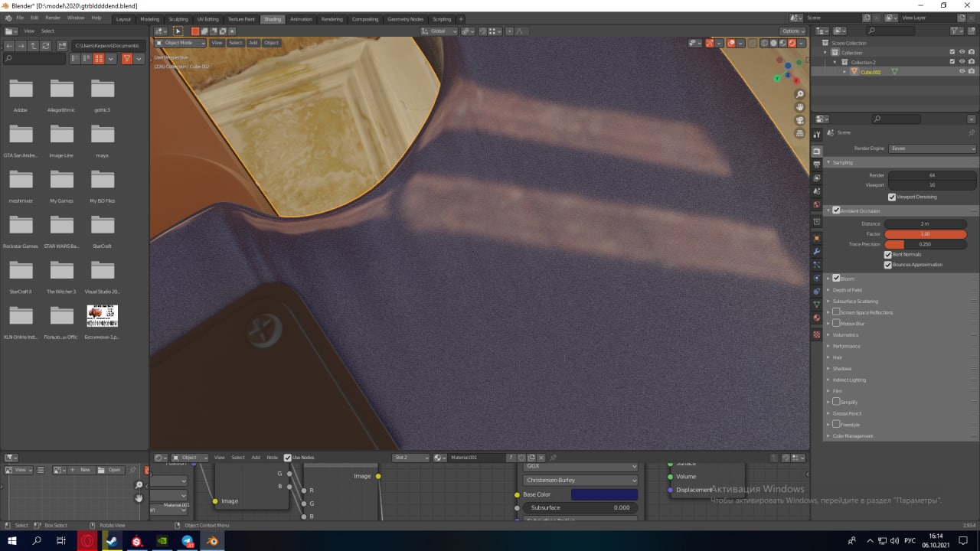Viewport: 980px width, 551px height.
Task: Go back in file browser history
Action: 9,46
